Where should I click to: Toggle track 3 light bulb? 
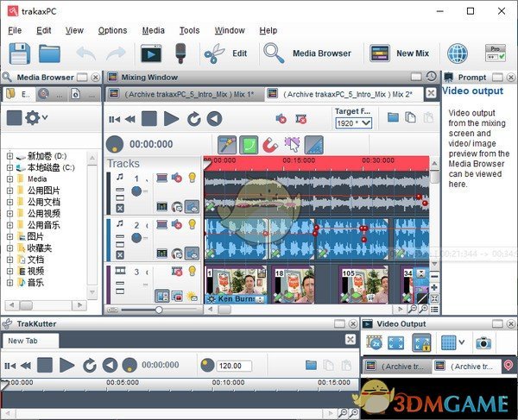coord(193,271)
